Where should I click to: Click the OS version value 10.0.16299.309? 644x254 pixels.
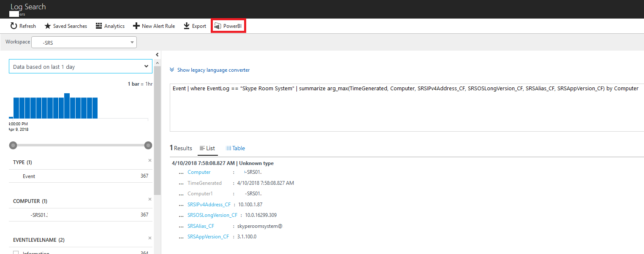(x=261, y=215)
